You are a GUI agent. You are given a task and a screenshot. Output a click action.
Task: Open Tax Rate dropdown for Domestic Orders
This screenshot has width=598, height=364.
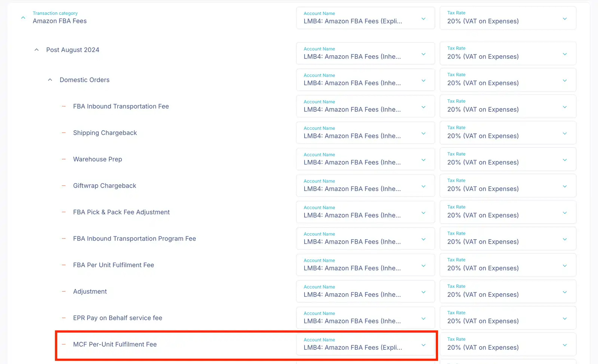(x=508, y=80)
